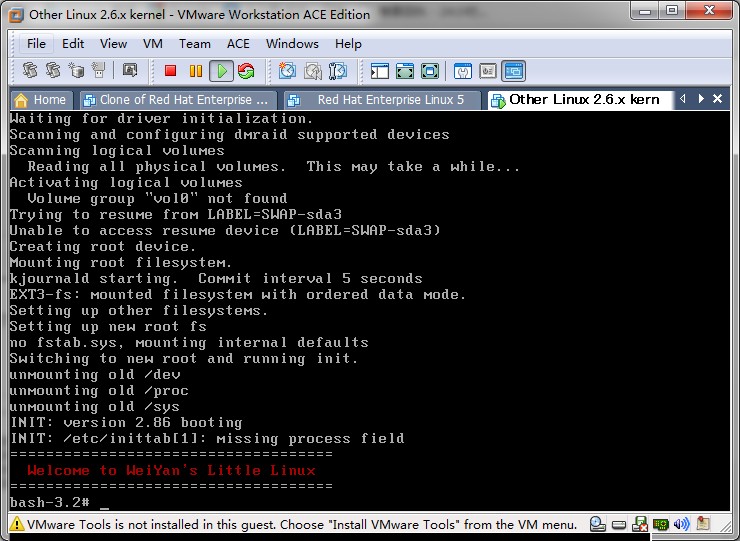Switch to the Home tab
Viewport: 740px width, 541px height.
[41, 100]
